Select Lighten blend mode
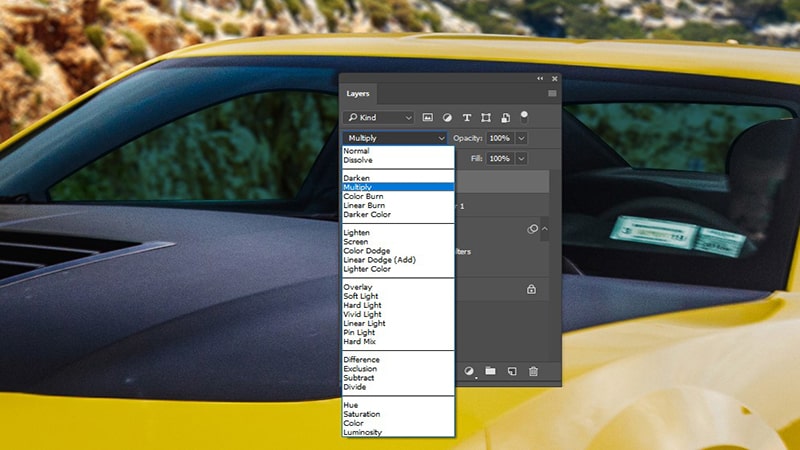This screenshot has height=450, width=800. [x=398, y=233]
